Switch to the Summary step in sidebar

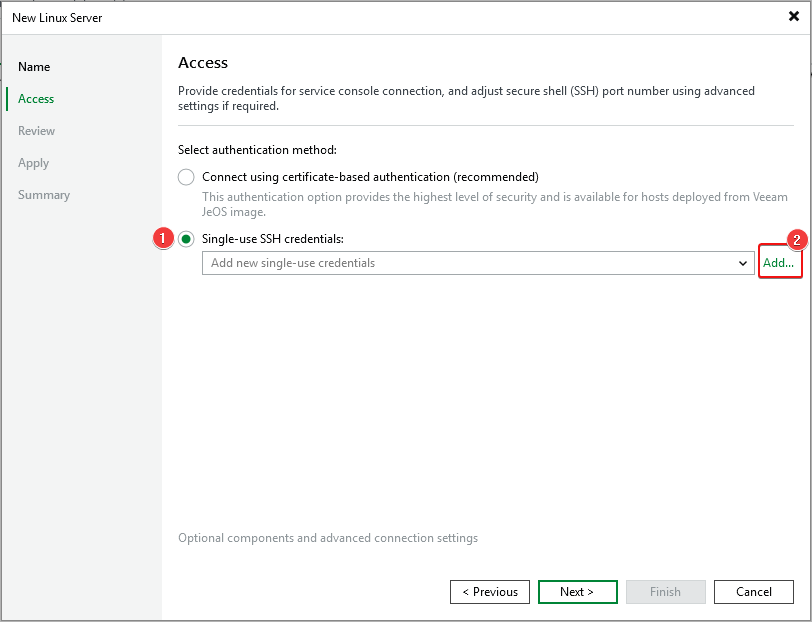click(x=44, y=195)
